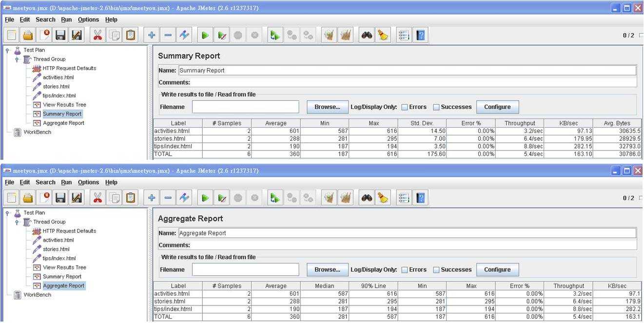Click Toggle enable icon in Summary Report window
644x323 pixels.
click(x=184, y=35)
